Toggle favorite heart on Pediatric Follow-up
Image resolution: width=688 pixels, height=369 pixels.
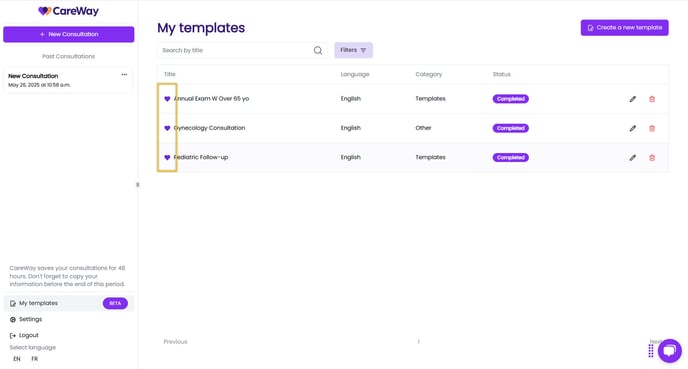coord(167,157)
